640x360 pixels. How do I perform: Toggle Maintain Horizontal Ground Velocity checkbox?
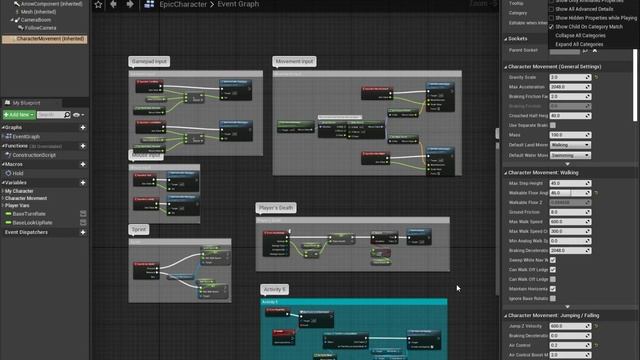tap(553, 289)
